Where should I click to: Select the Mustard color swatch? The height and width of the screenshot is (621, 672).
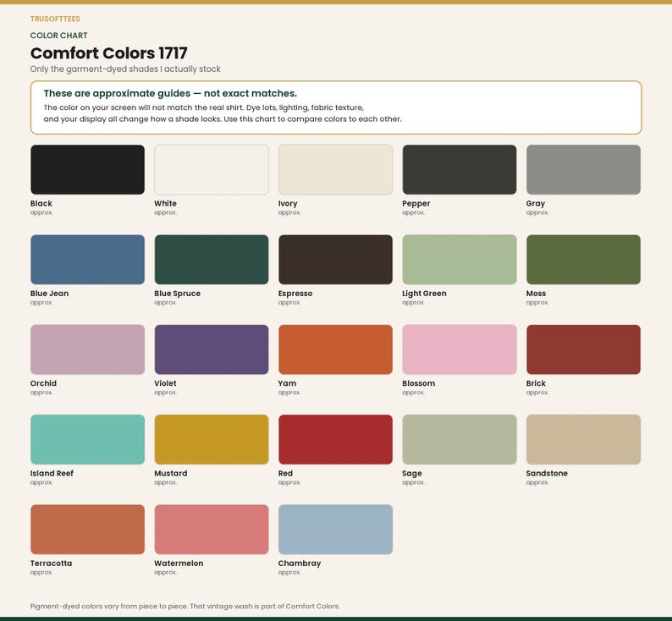click(x=212, y=439)
